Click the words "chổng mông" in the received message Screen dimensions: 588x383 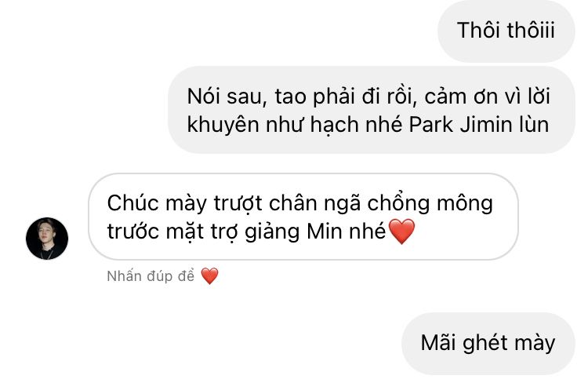[x=430, y=204]
